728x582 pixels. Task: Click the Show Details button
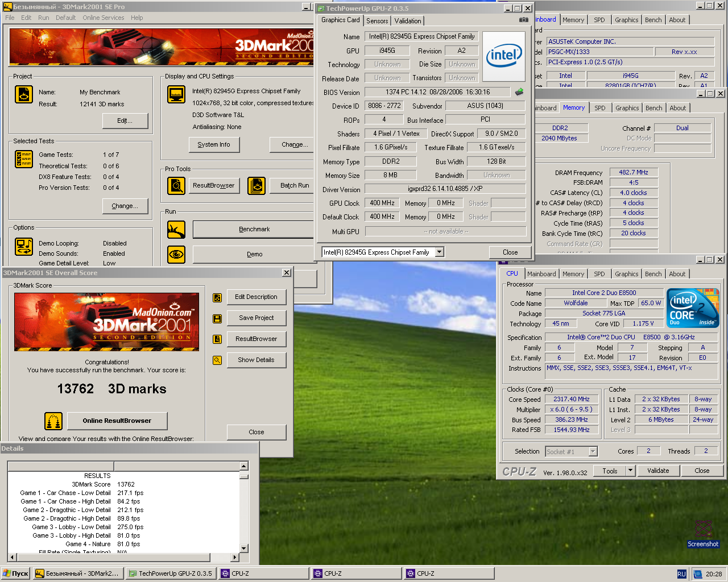(256, 360)
